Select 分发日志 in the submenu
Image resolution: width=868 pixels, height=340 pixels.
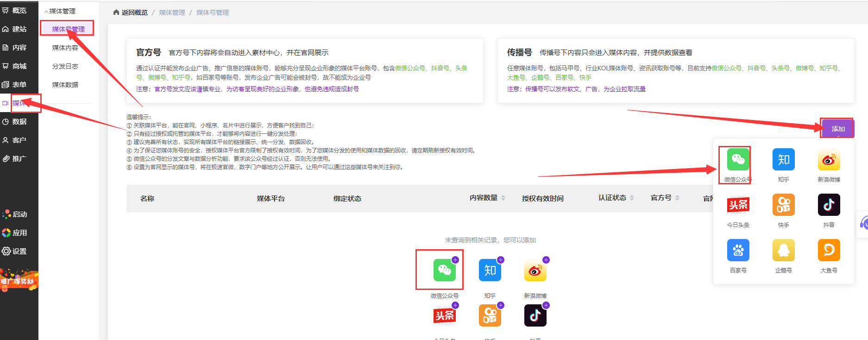65,66
